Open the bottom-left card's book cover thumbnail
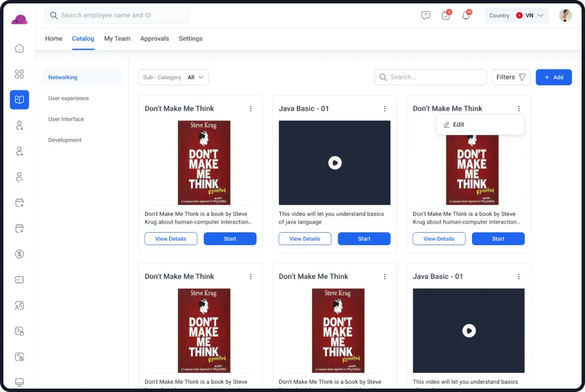This screenshot has width=585, height=392. point(204,331)
